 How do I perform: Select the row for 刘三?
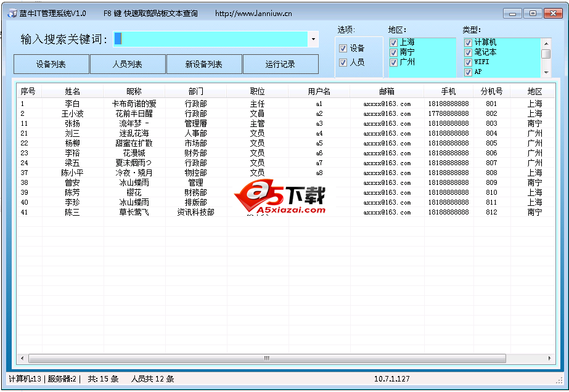click(285, 133)
